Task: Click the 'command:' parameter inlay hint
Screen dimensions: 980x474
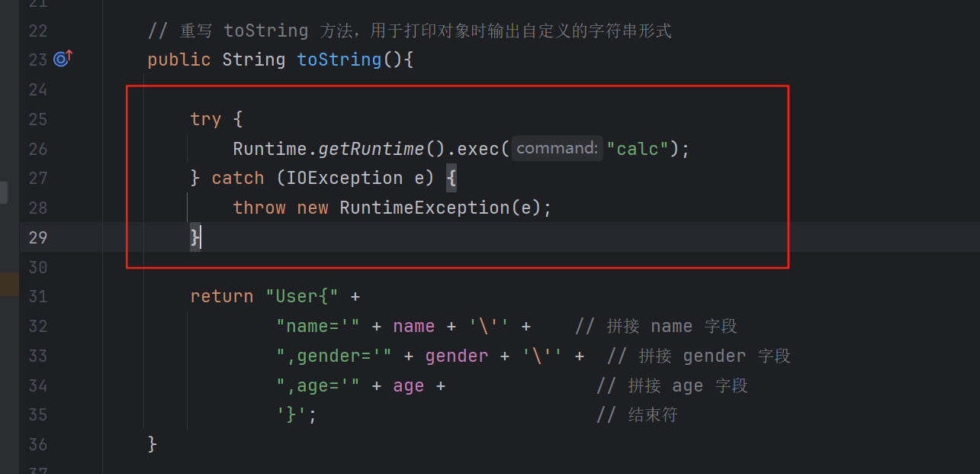Action: click(557, 148)
